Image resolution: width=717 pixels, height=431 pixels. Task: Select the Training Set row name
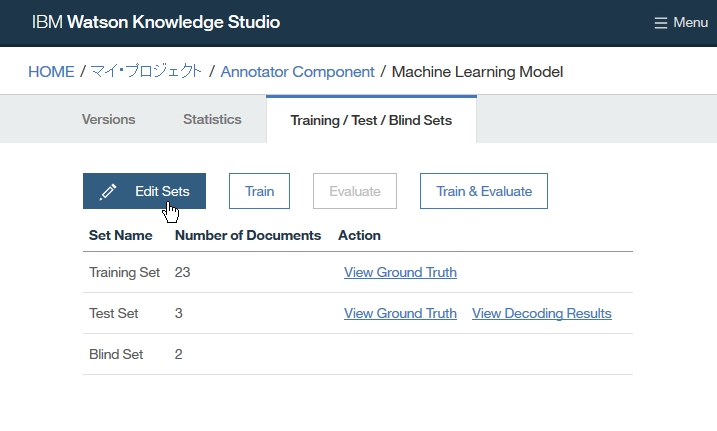point(124,272)
